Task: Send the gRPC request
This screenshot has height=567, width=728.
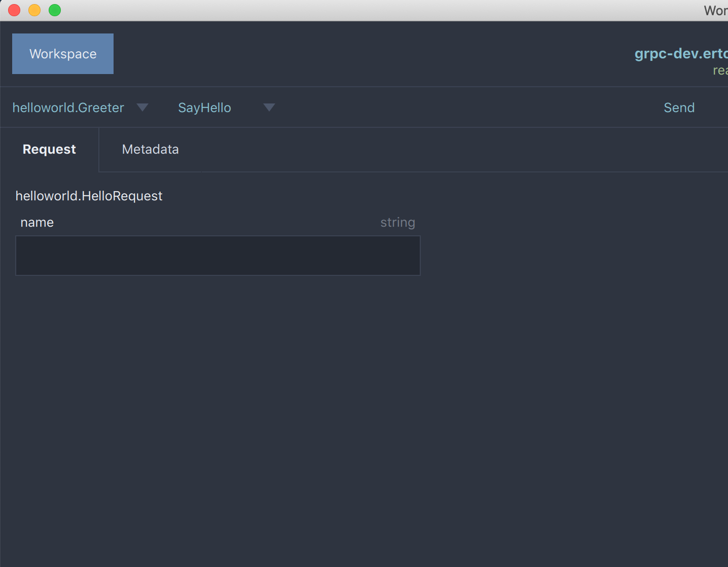Action: pos(679,108)
